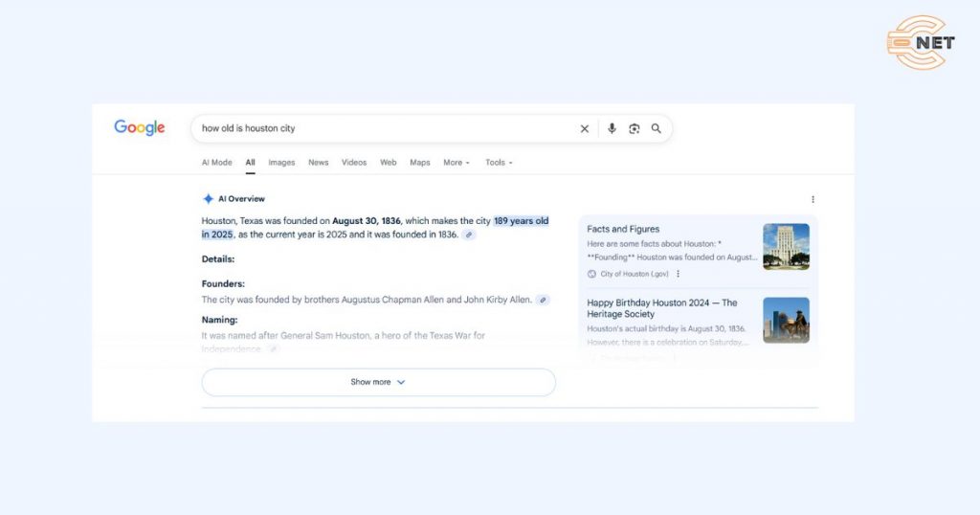The image size is (980, 515).
Task: Click the Google logo
Action: (x=140, y=128)
